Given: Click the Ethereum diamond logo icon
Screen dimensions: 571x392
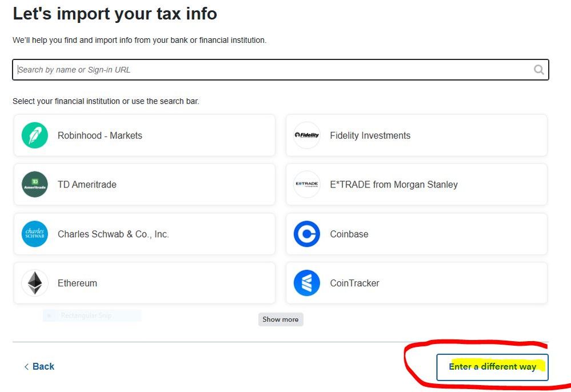Looking at the screenshot, I should pyautogui.click(x=35, y=283).
